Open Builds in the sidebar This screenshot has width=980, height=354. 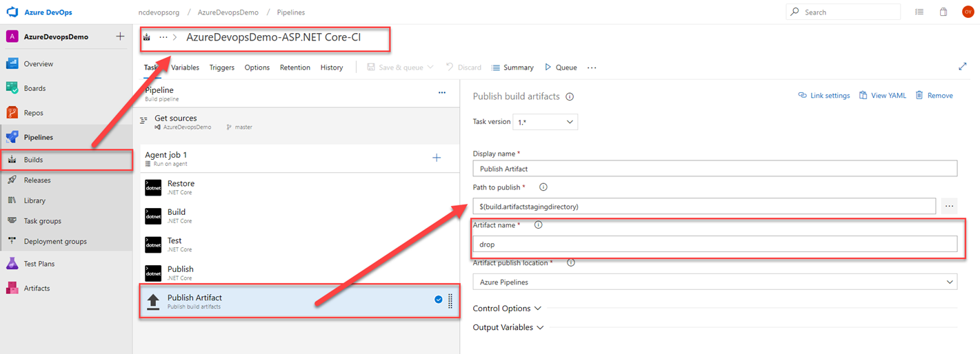pyautogui.click(x=66, y=160)
